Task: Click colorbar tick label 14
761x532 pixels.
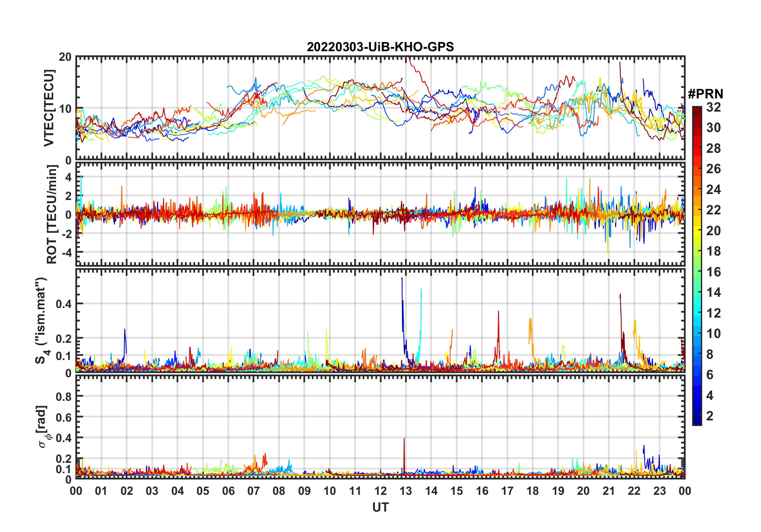Action: pos(713,292)
